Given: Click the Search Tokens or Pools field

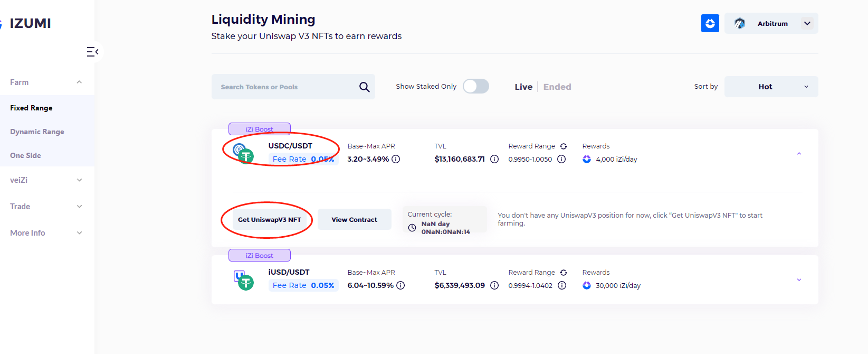Looking at the screenshot, I should [285, 87].
